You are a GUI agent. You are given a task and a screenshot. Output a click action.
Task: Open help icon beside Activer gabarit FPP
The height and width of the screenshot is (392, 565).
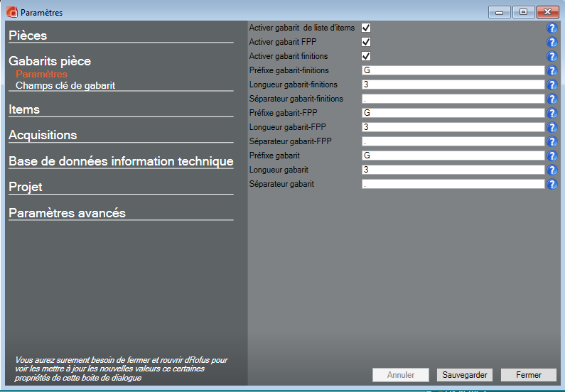point(551,42)
